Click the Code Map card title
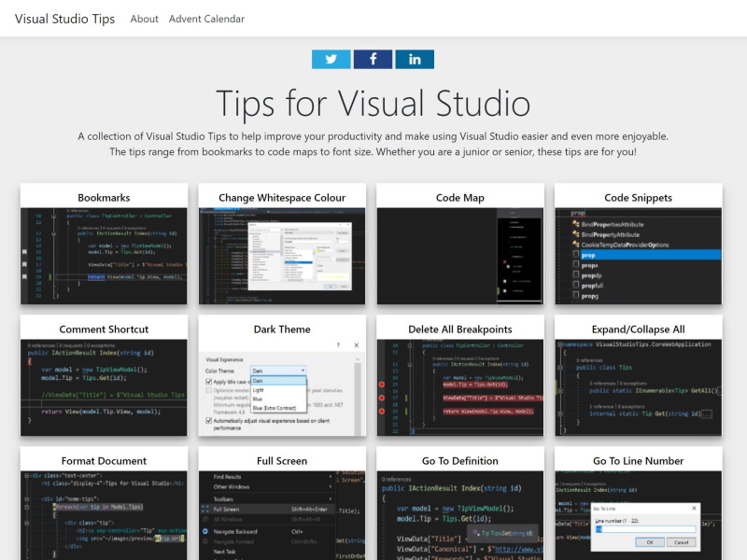 click(460, 198)
